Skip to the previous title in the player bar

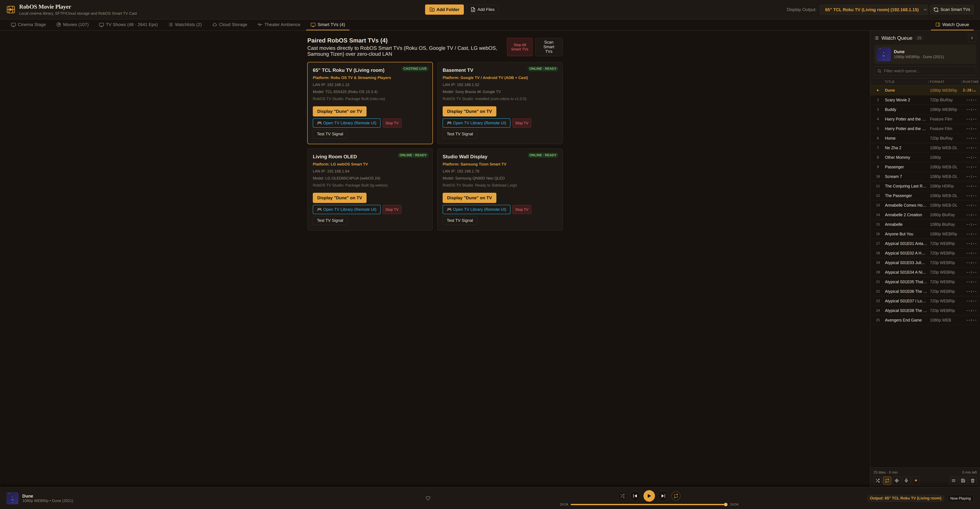[635, 496]
